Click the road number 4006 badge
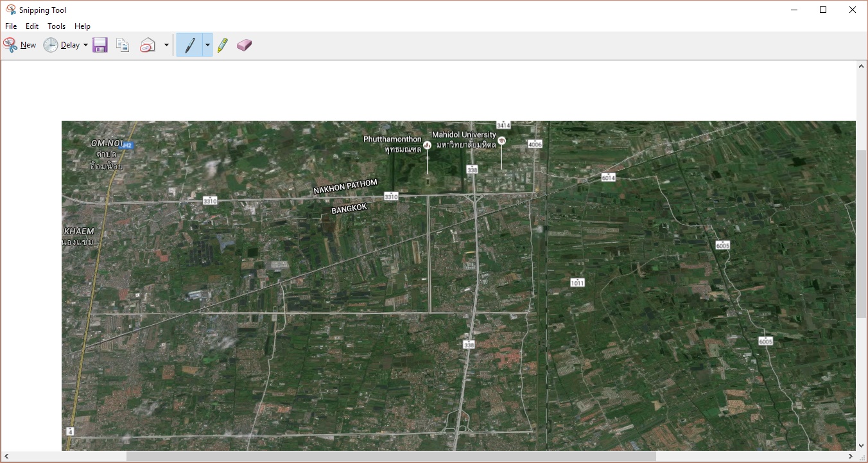Image resolution: width=868 pixels, height=463 pixels. coord(535,144)
